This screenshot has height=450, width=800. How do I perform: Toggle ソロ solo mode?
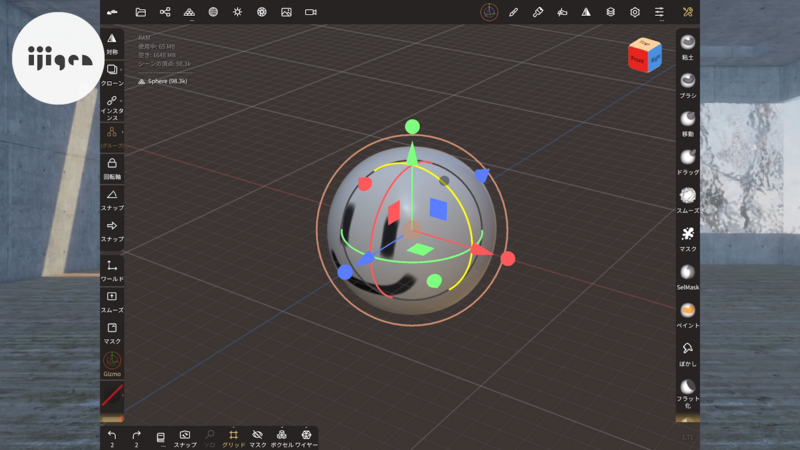coord(209,438)
